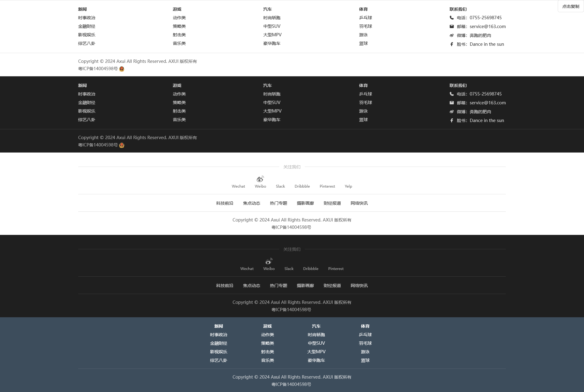
Task: Click the 射击类 link under 游戏
Action: [179, 35]
